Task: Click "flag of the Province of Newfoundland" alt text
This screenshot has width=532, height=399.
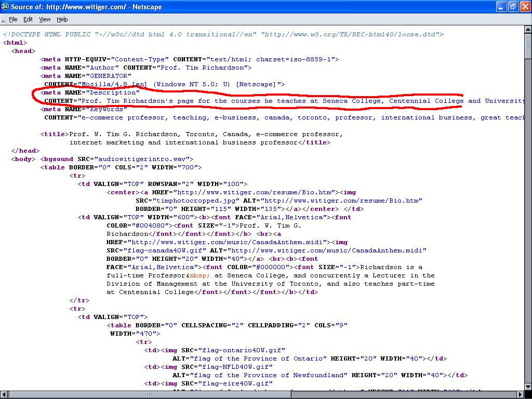Action: pos(269,375)
